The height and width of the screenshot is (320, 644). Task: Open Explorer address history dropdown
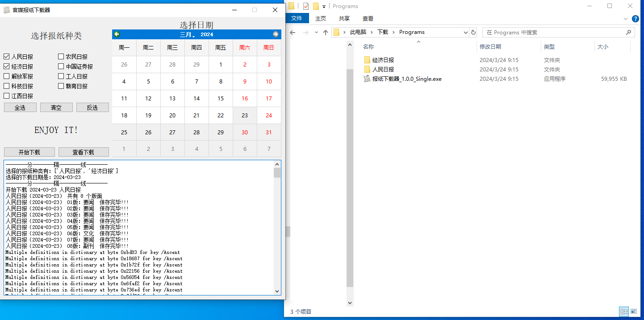[x=465, y=32]
